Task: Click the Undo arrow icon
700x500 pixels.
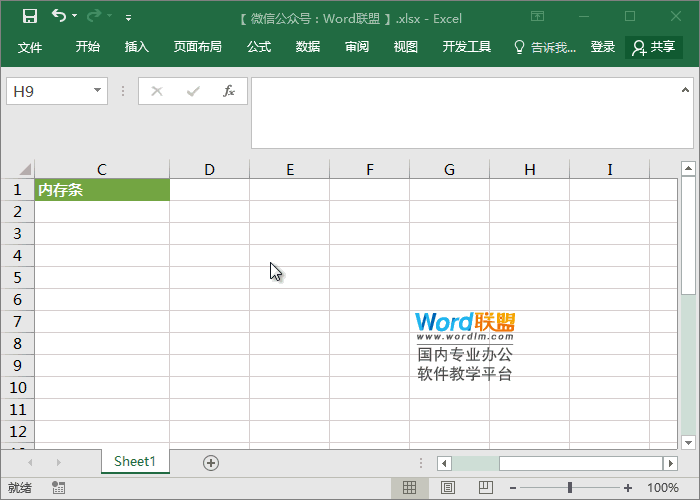Action: 59,16
